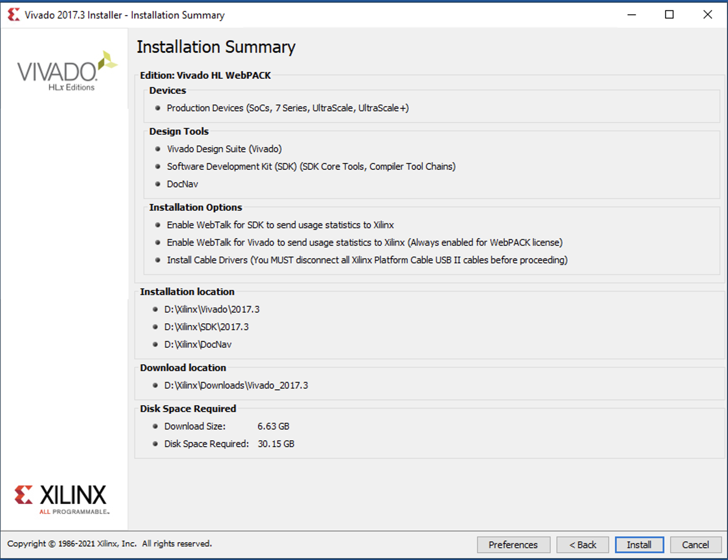
Task: Click the Software Development Kit entry
Action: point(311,166)
